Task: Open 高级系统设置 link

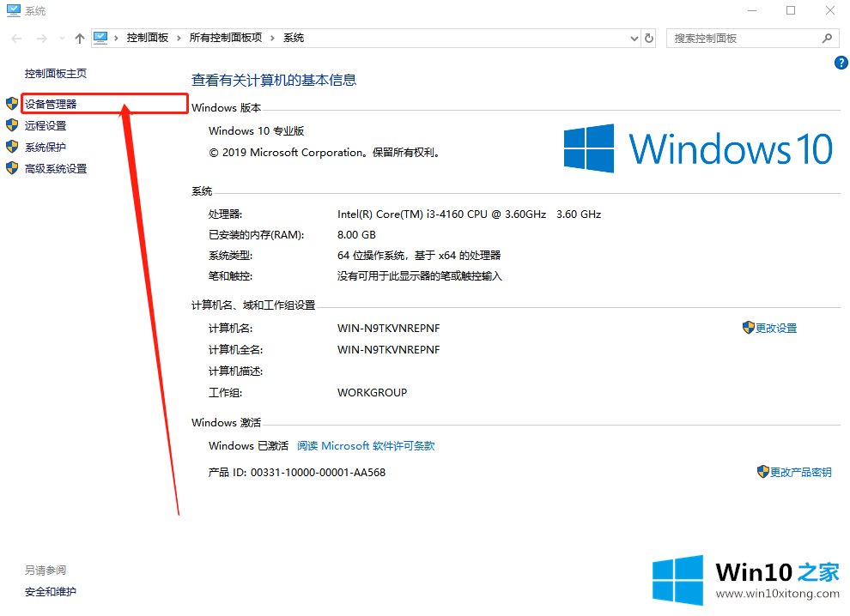Action: 56,169
